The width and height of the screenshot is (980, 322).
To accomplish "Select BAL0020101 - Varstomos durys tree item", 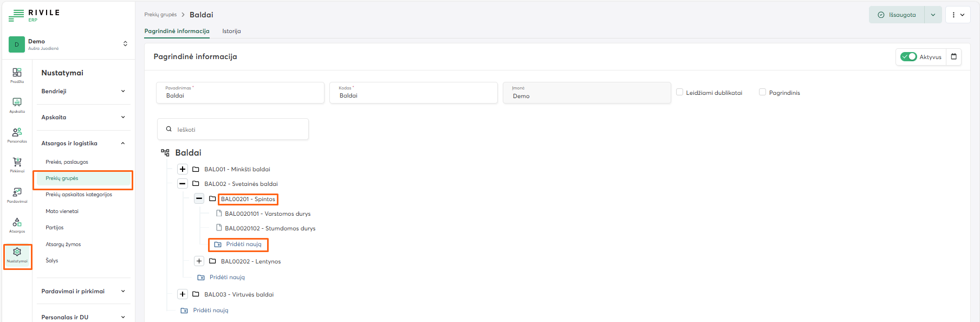I will click(268, 214).
